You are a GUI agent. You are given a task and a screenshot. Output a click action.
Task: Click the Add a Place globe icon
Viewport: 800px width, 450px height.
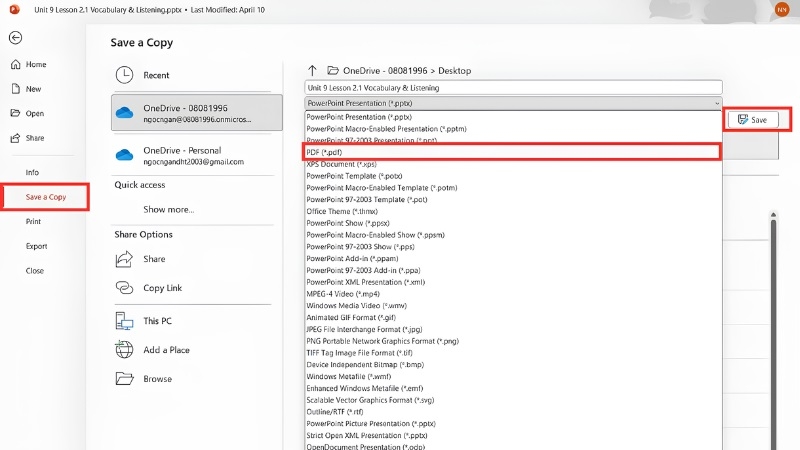(x=124, y=349)
